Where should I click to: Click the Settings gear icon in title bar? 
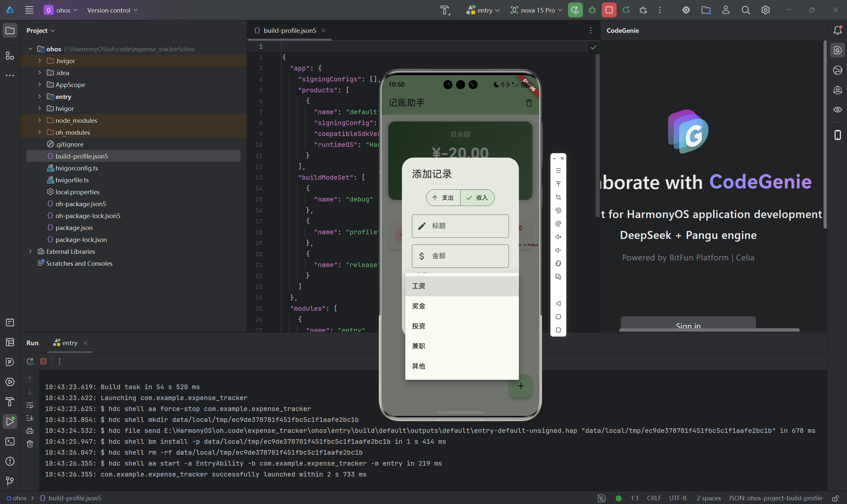point(765,10)
